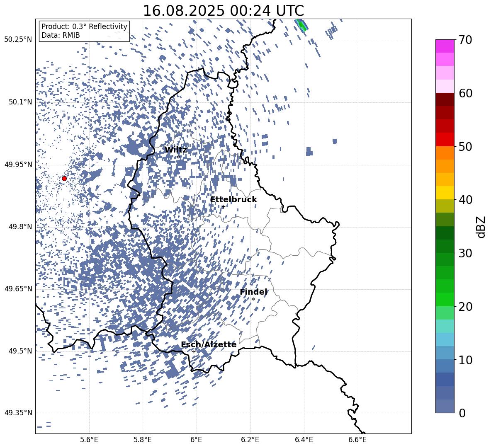Click the yellow colorbar swatch above 40
The width and height of the screenshot is (491, 448).
[445, 193]
